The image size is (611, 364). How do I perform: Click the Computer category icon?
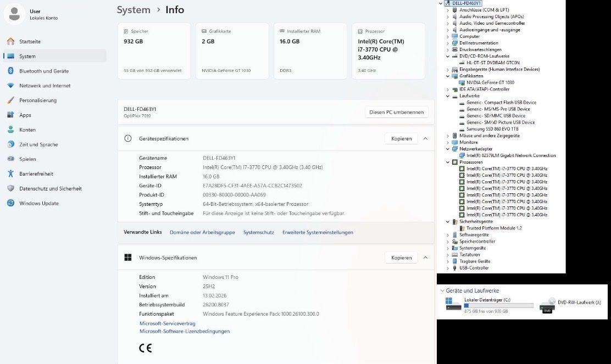(455, 36)
